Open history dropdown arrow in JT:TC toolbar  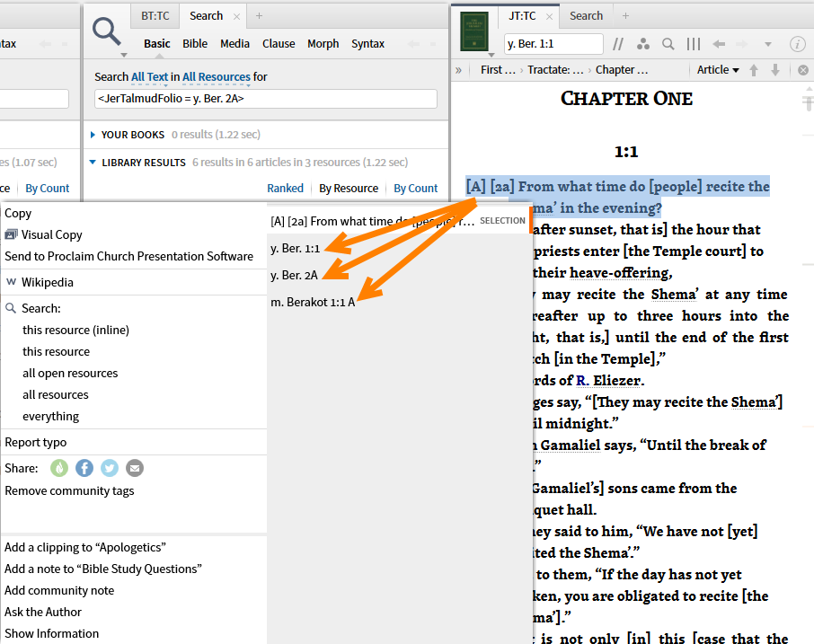click(768, 44)
